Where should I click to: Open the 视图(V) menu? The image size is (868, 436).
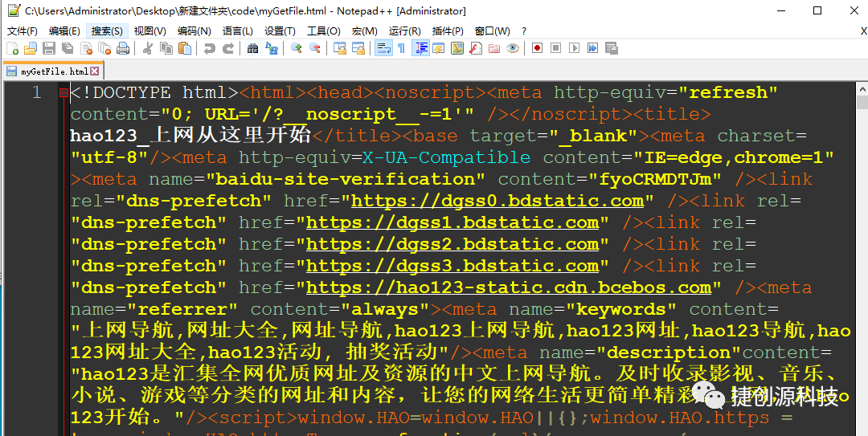(x=150, y=31)
